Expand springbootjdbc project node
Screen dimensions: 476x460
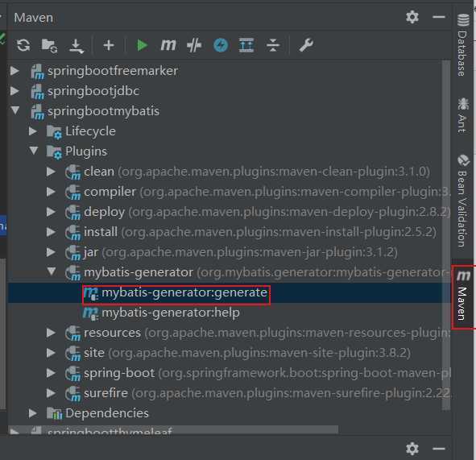14,91
